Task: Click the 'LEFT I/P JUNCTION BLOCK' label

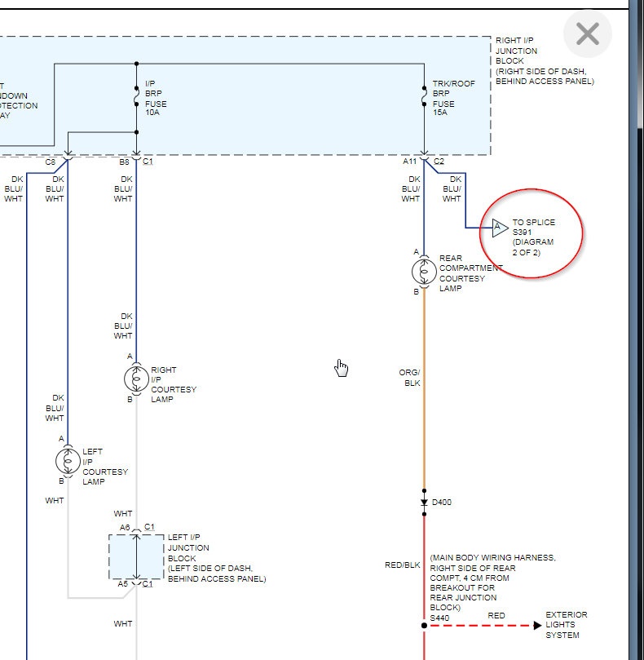Action: [x=188, y=547]
